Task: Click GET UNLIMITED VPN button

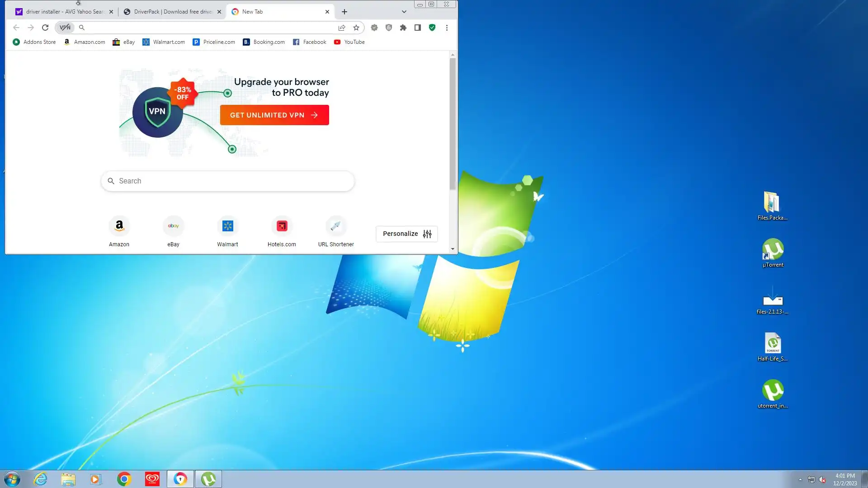Action: (x=274, y=115)
